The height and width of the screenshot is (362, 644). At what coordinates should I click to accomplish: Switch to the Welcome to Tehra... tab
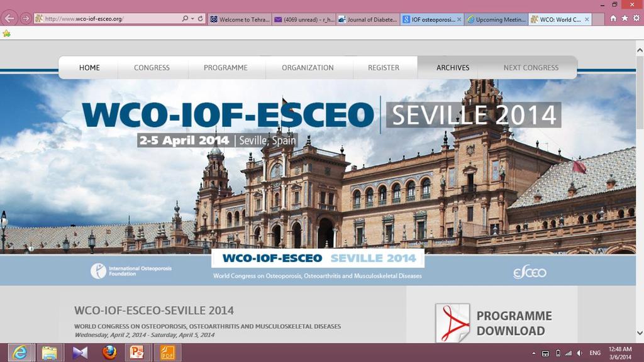[240, 19]
